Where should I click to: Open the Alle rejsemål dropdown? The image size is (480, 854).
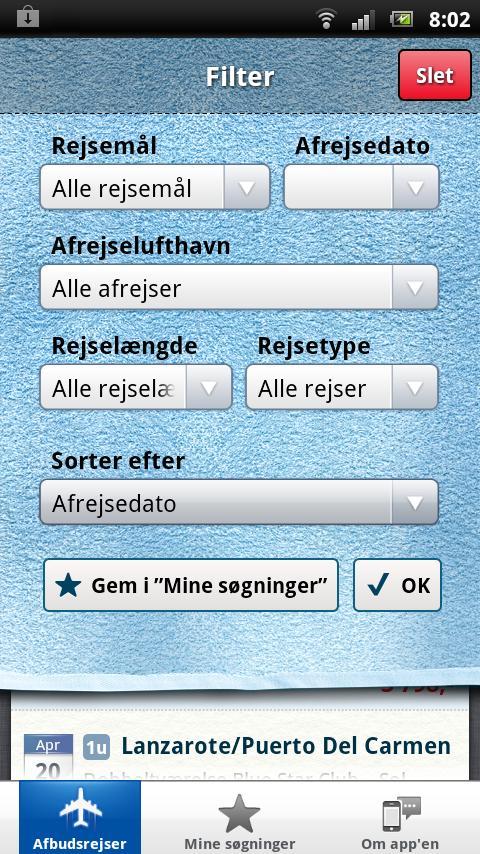point(155,187)
